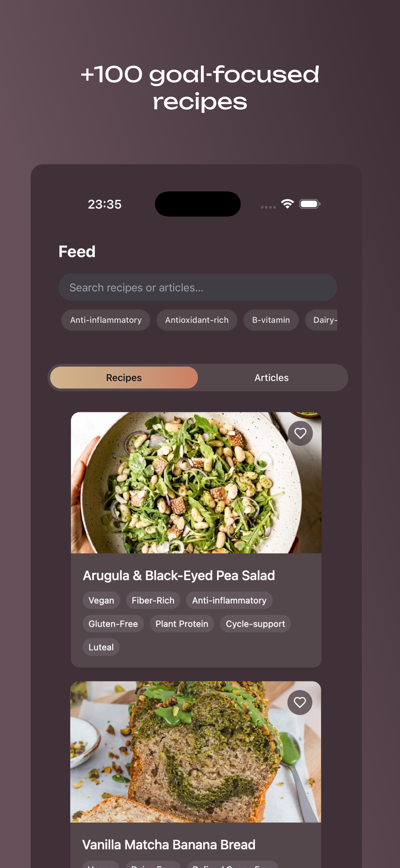The height and width of the screenshot is (868, 400).
Task: Tap the Plant Protein tag
Action: coord(182,624)
